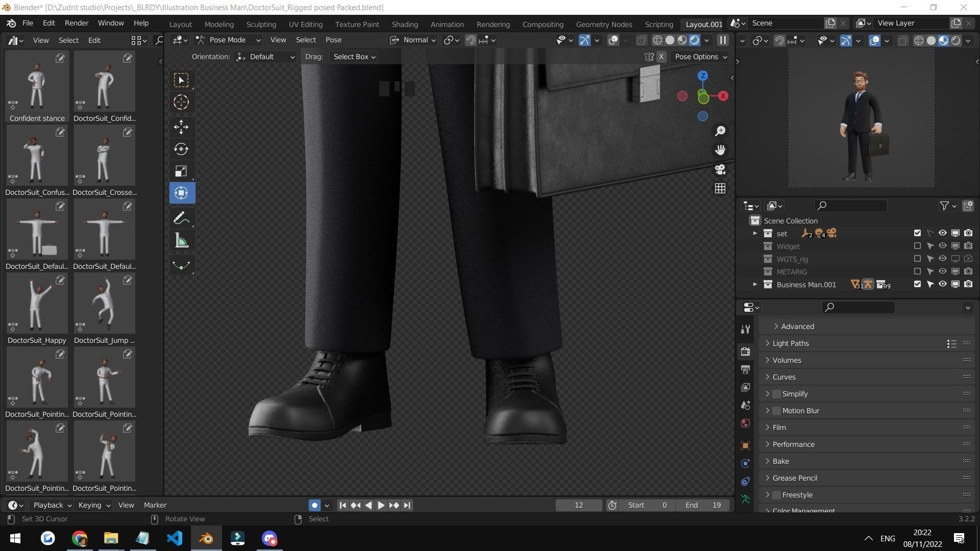Switch to the Sculpting workspace tab
This screenshot has height=551, width=980.
(x=261, y=24)
